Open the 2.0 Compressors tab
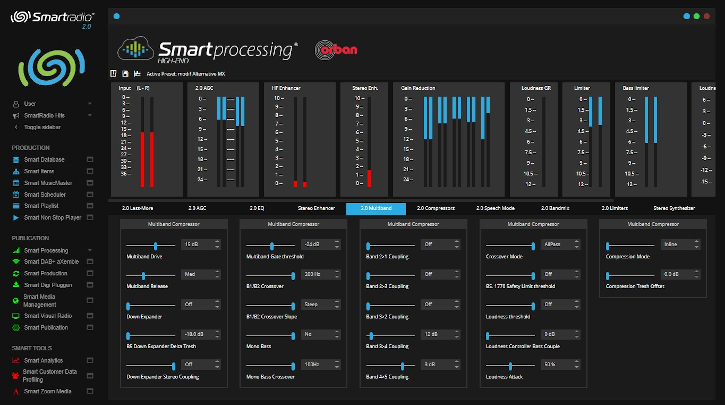The width and height of the screenshot is (725, 405). [x=436, y=208]
